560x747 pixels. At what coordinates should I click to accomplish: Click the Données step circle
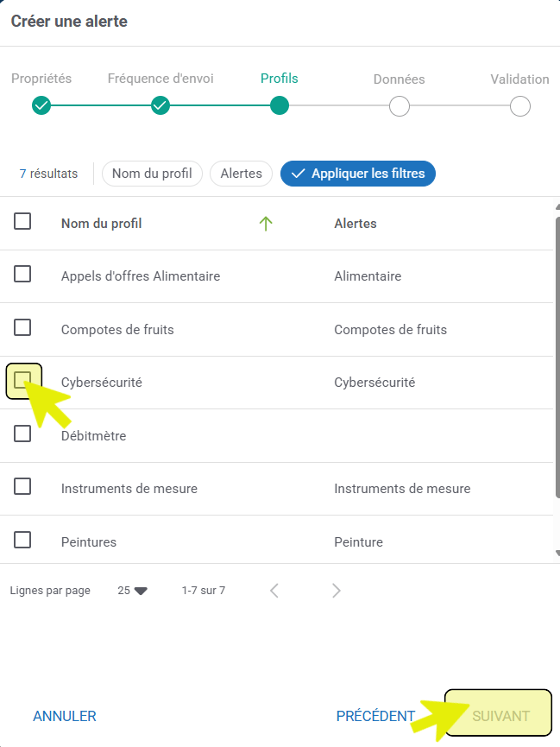(399, 106)
